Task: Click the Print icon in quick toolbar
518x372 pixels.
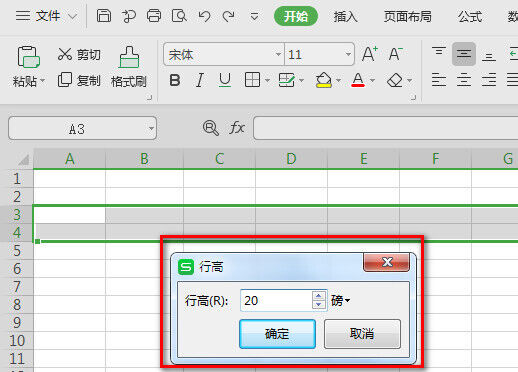Action: [154, 16]
